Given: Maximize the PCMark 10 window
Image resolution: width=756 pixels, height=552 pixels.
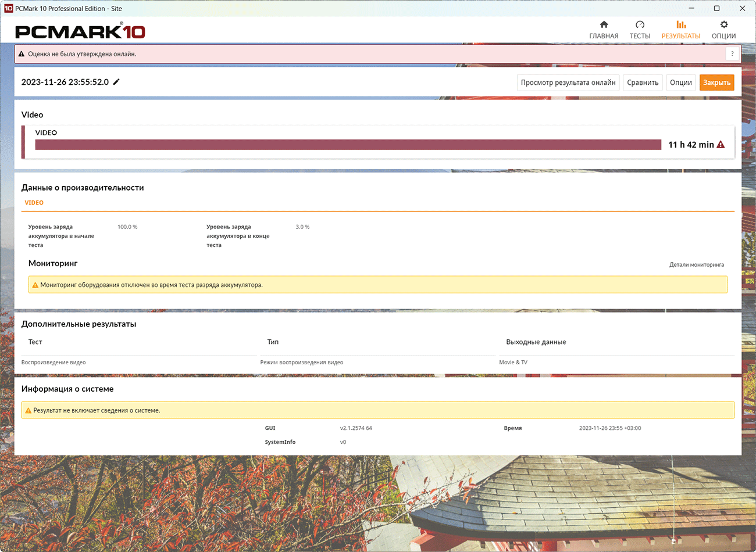Looking at the screenshot, I should [717, 8].
